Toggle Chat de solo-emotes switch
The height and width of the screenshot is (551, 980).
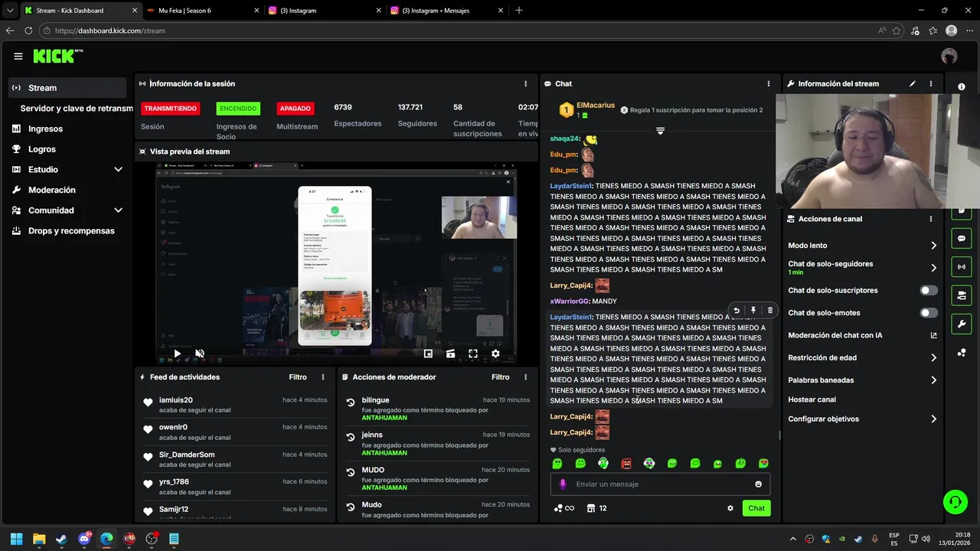pyautogui.click(x=929, y=312)
